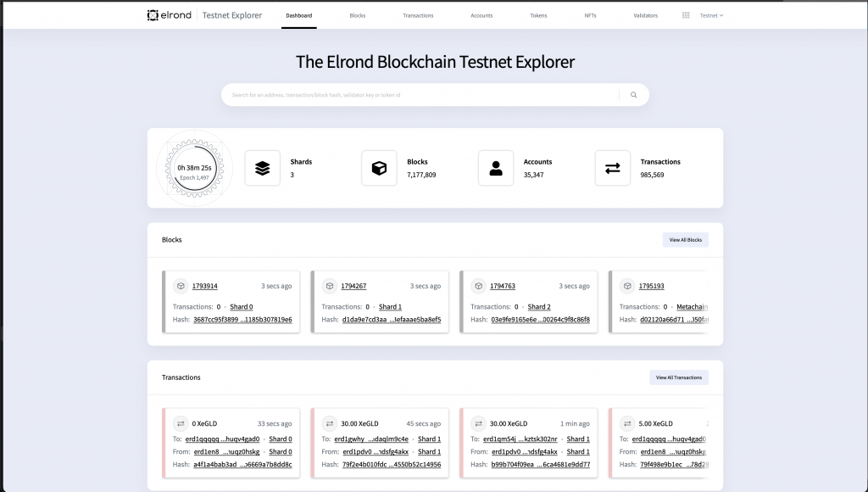Screen dimensions: 868x492
Task: Click the Shards stack icon
Action: tap(263, 168)
